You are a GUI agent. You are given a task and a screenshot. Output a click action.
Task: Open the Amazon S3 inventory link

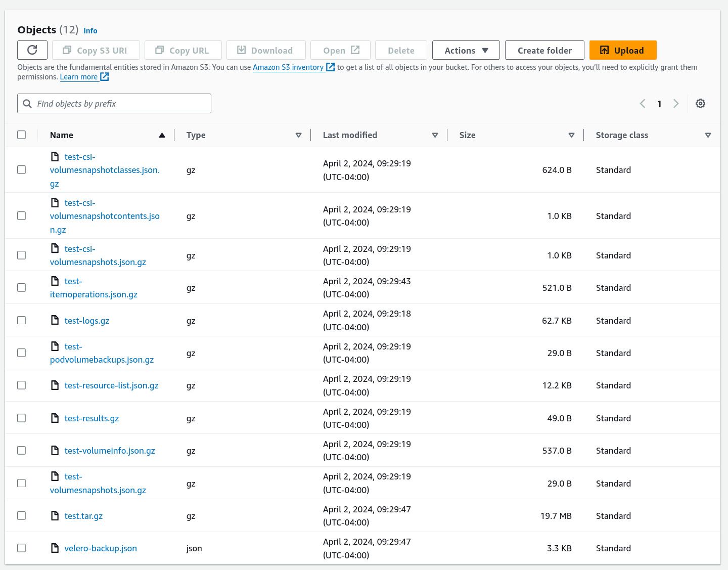pos(288,67)
